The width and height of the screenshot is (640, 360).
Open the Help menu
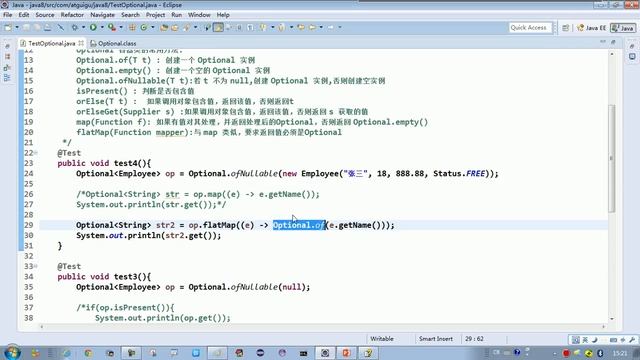tap(223, 15)
